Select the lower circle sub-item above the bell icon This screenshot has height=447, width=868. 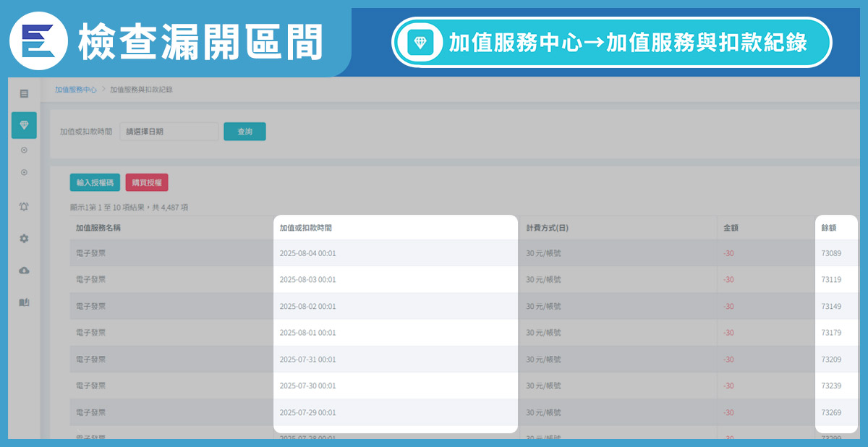(x=24, y=172)
